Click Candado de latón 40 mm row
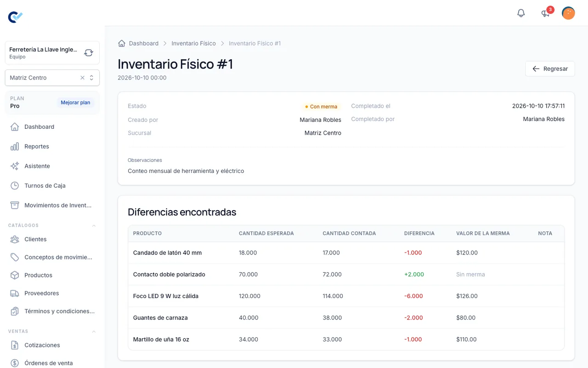Viewport: 588px width, 368px height. [x=346, y=253]
